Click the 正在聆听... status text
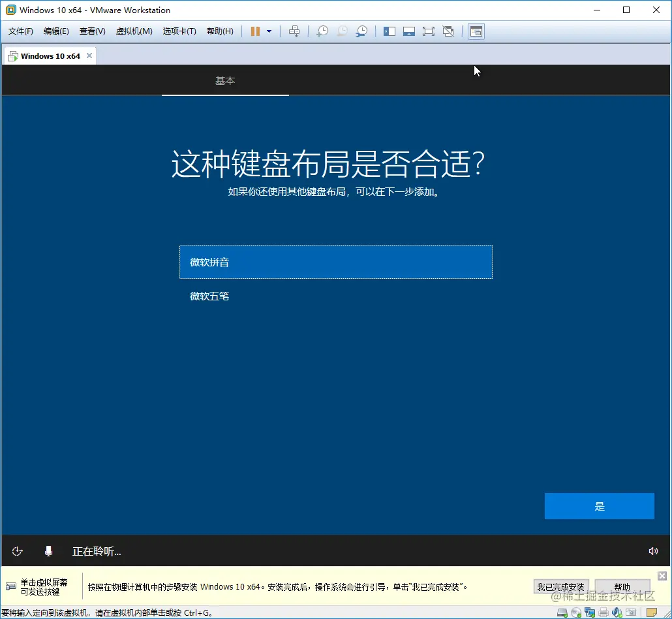Image resolution: width=672 pixels, height=619 pixels. [97, 551]
